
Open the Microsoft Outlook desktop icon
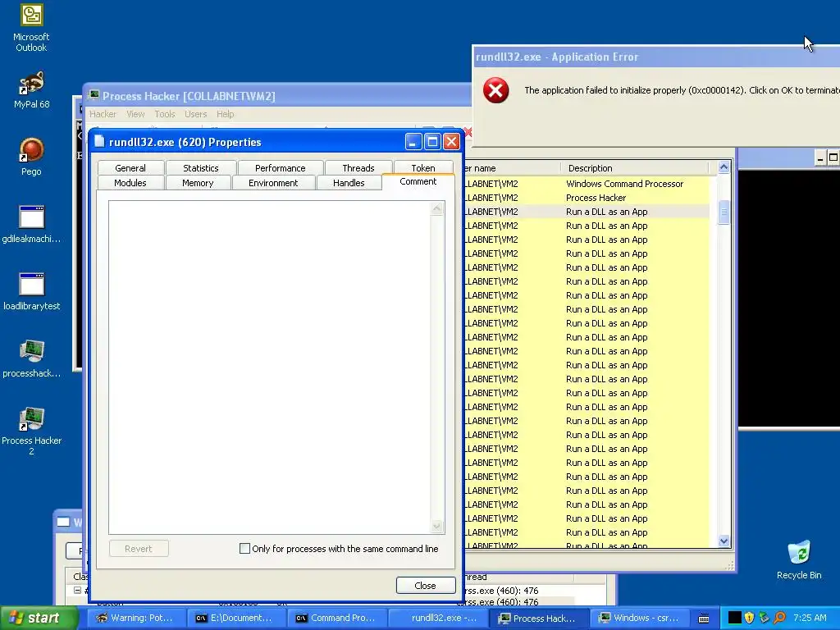pyautogui.click(x=31, y=28)
